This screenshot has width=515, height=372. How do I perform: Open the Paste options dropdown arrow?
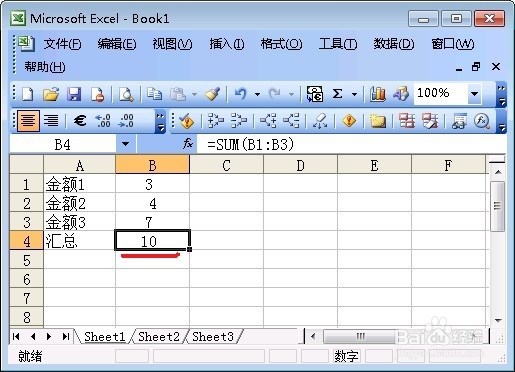click(194, 94)
